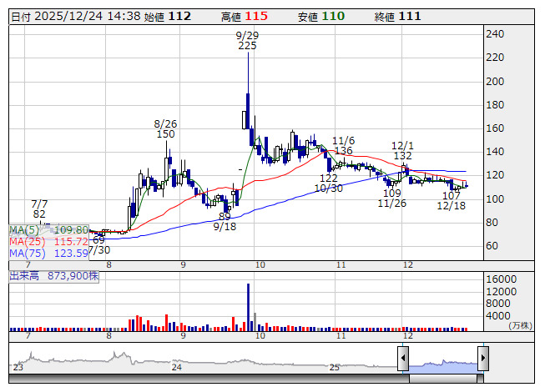This screenshot has height=392, width=545.
Task: Click the 終値 111 closing price
Action: coord(397,17)
